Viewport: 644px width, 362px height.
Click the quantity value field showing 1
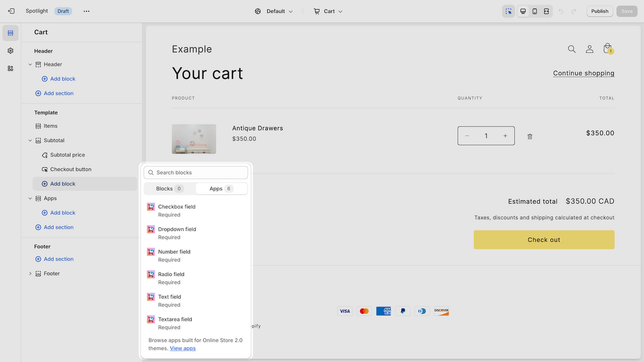coord(486,136)
